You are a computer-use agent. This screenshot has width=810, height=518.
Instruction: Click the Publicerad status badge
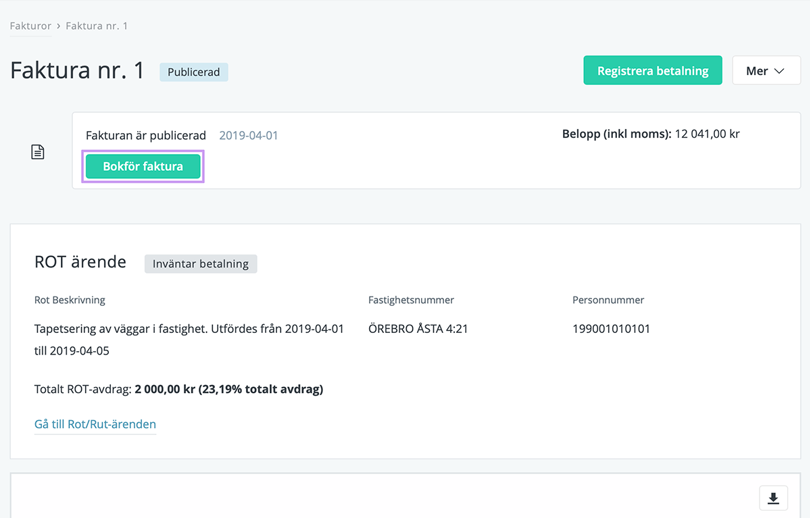[x=194, y=72]
